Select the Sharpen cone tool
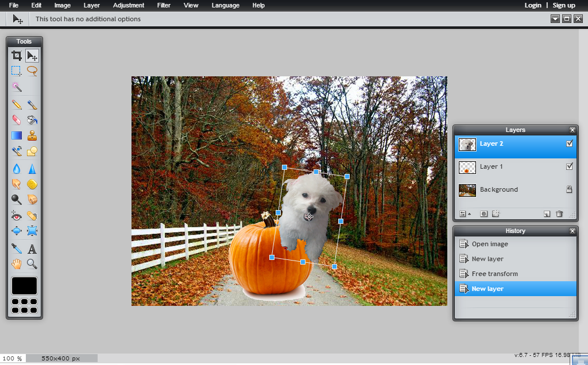 pos(32,169)
